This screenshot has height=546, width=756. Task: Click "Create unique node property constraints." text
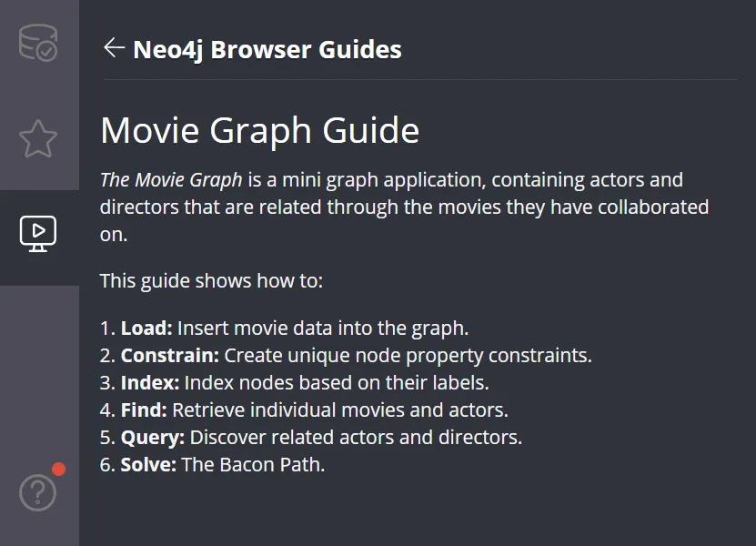(x=408, y=355)
